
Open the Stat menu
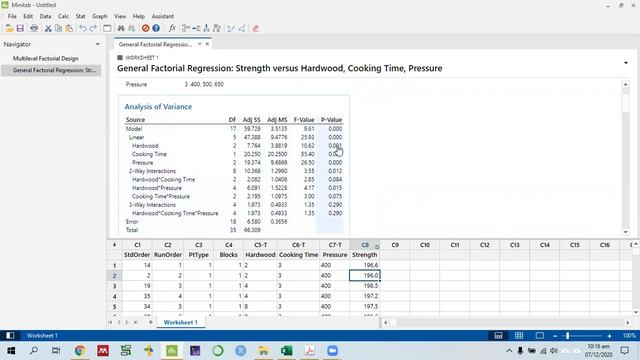[80, 16]
